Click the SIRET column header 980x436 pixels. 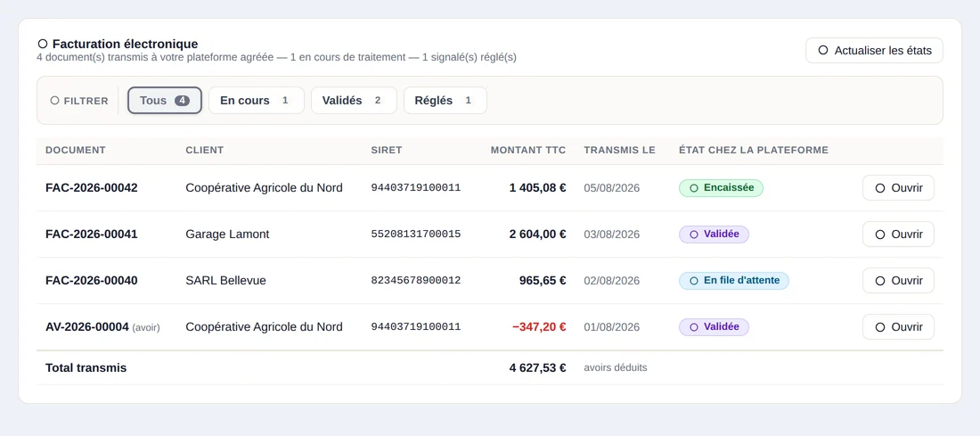pos(387,150)
